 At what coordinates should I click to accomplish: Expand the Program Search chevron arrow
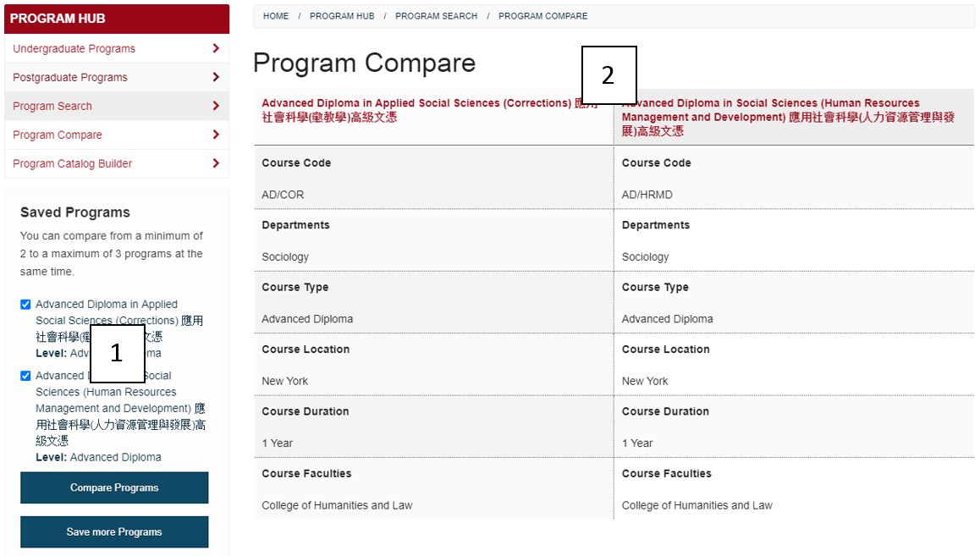click(x=218, y=106)
